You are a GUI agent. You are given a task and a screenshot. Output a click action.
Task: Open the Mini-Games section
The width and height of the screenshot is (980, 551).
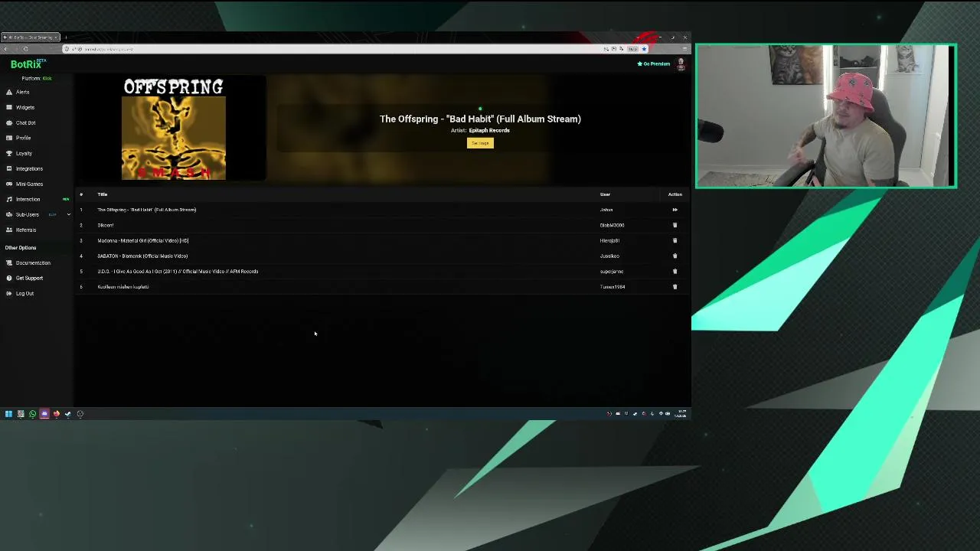pos(29,184)
